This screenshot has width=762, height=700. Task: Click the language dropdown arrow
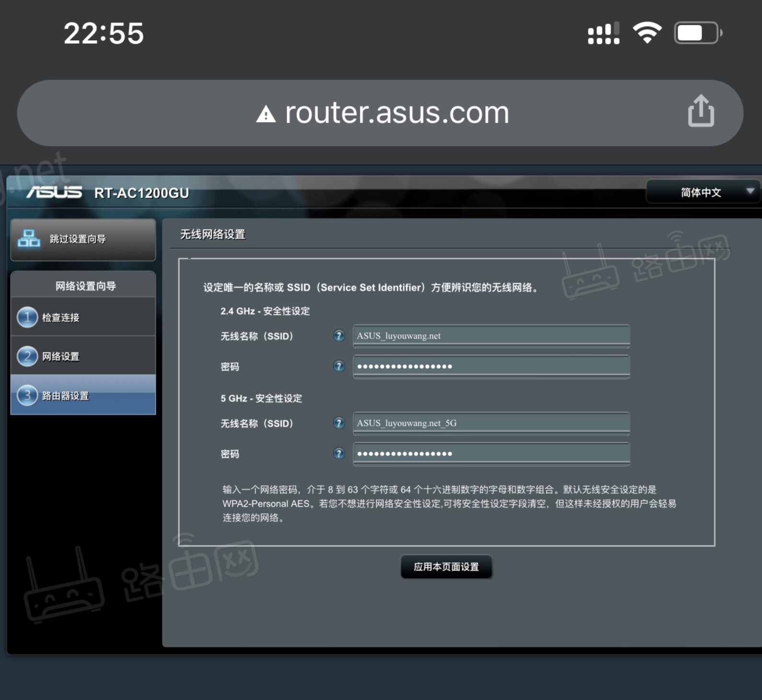coord(750,191)
